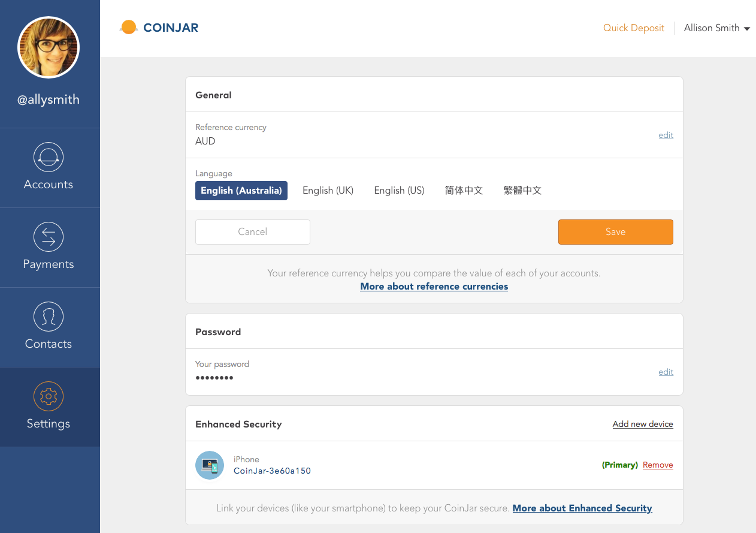Open the Payments arrows icon
This screenshot has width=756, height=533.
point(49,237)
